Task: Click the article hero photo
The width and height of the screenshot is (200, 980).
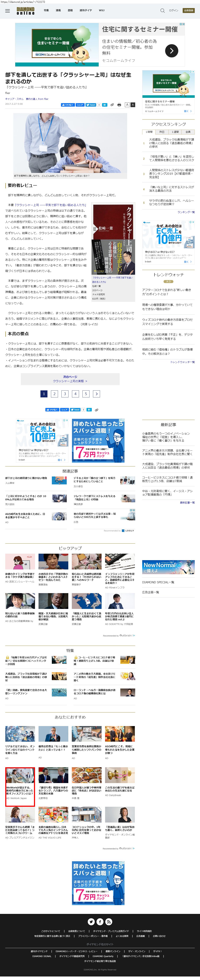Action: pos(70,143)
